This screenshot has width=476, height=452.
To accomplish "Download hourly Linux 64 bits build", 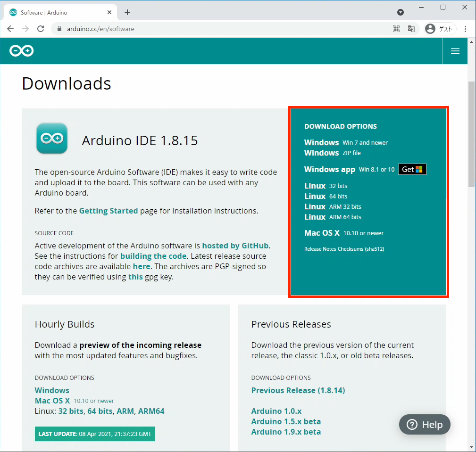I will 100,411.
